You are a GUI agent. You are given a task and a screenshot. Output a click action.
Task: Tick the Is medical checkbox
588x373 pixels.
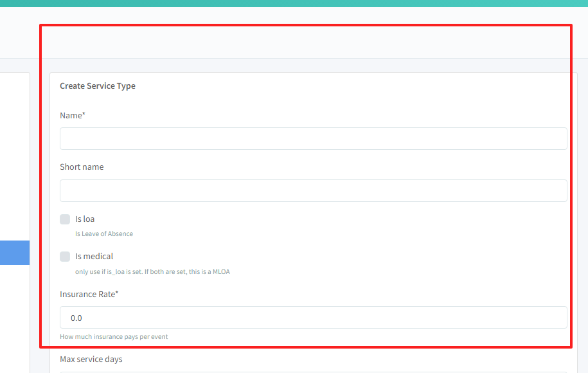coord(65,257)
